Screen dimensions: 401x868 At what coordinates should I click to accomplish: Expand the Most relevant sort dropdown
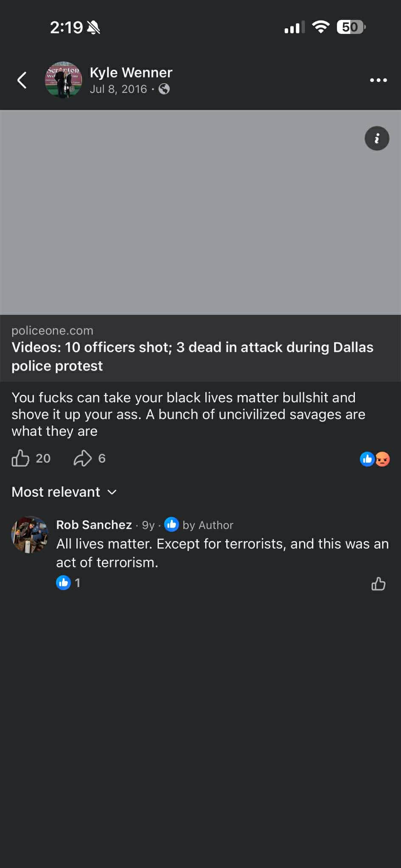[x=64, y=492]
